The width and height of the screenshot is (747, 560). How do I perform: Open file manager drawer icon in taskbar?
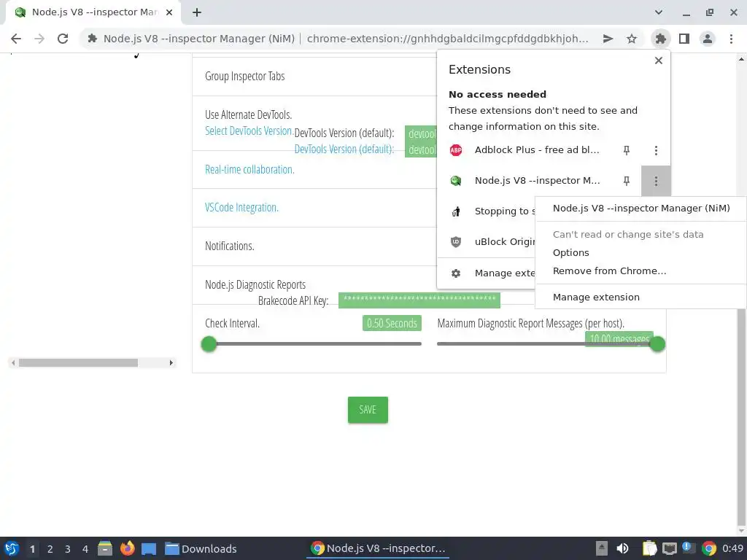coord(105,548)
